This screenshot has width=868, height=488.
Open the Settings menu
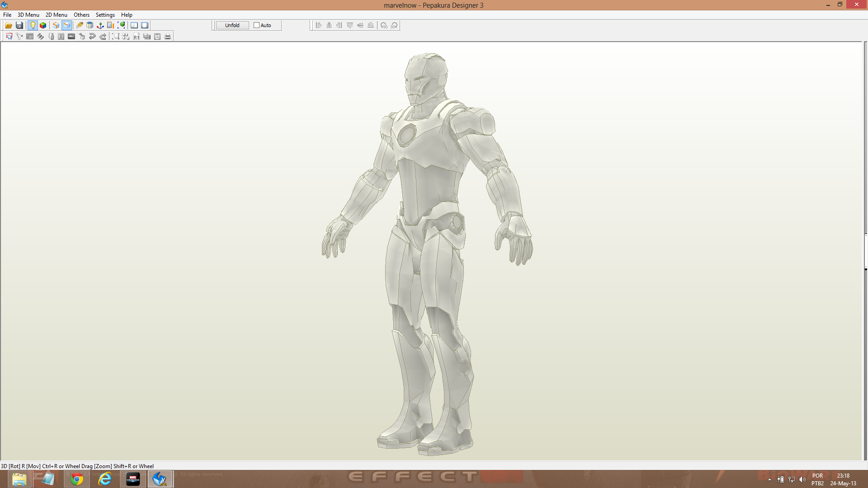[x=105, y=15]
